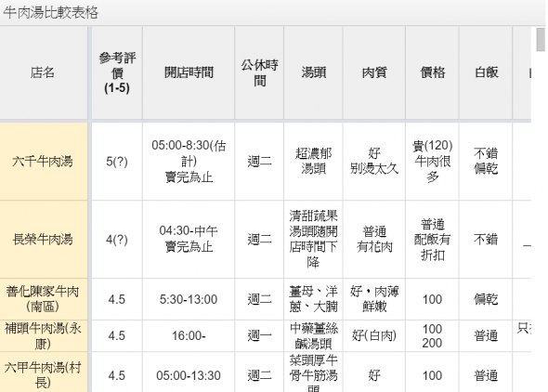548x392 pixels.
Task: Click the vertical scrollbar thumb
Action: tap(541, 40)
